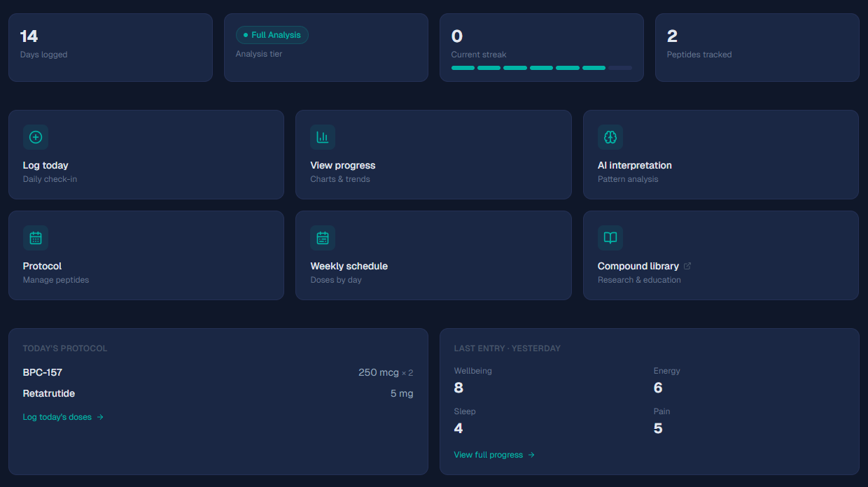The image size is (868, 487).
Task: Select the Today's Protocol section header
Action: (64, 348)
